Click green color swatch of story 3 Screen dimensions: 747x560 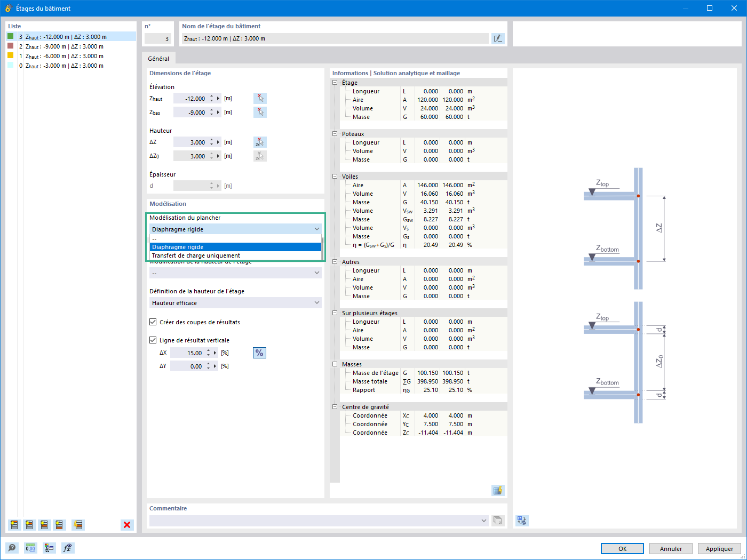pos(10,36)
